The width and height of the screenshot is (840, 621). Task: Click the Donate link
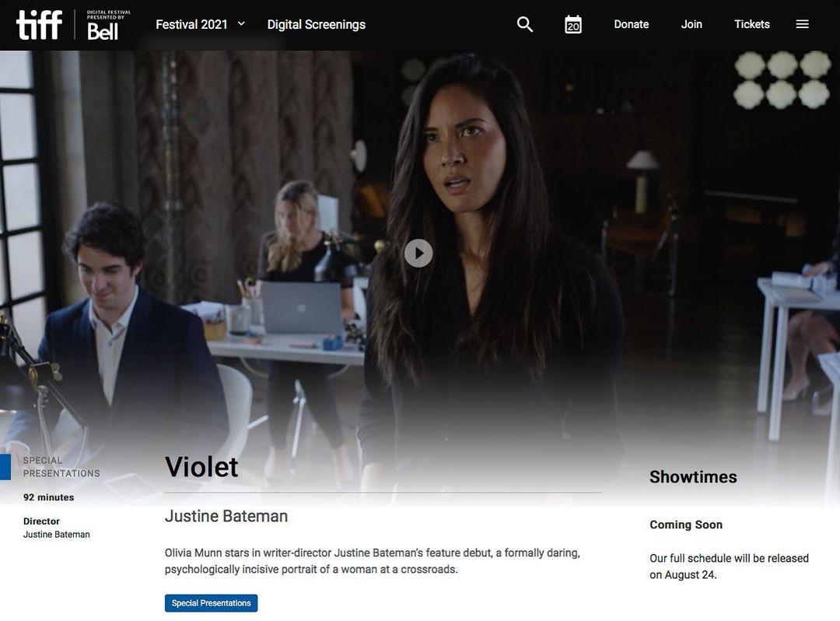point(631,25)
